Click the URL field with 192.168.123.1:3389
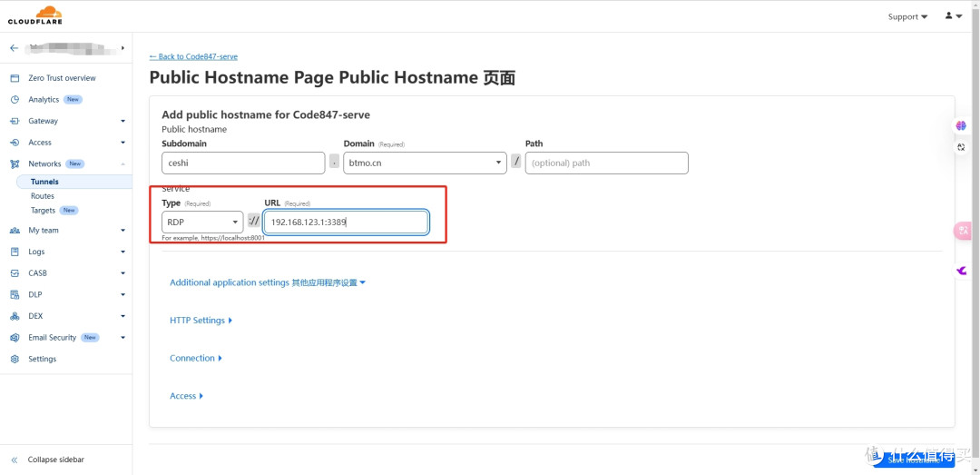Screen dimensions: 980x475 (x=346, y=223)
